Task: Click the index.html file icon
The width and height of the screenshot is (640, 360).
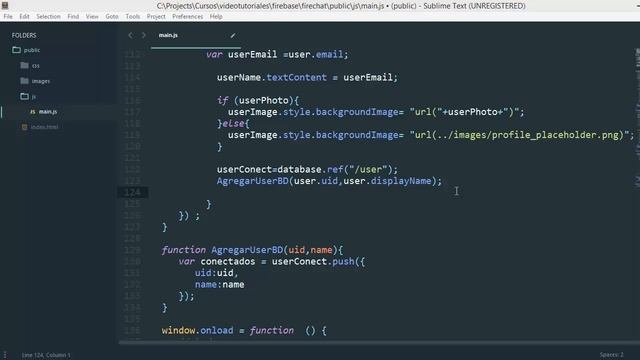Action: tap(24, 127)
